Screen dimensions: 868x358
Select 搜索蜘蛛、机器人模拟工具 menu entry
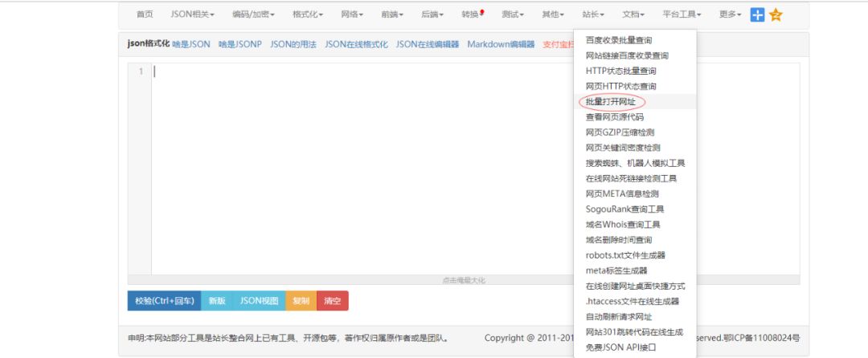click(635, 163)
